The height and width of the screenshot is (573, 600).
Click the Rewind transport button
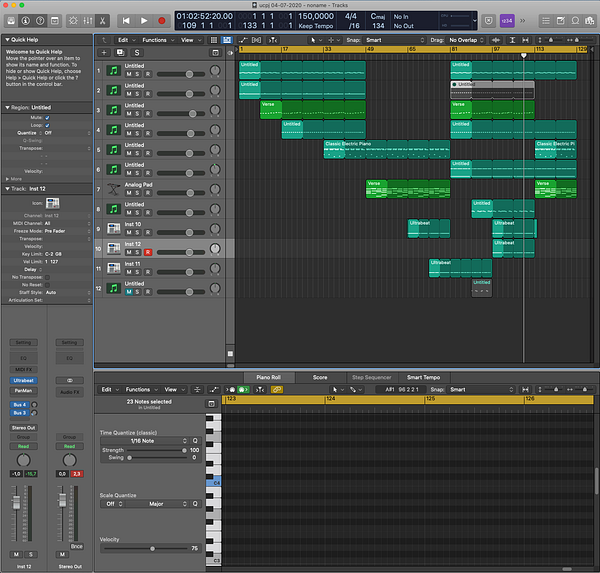[126, 20]
